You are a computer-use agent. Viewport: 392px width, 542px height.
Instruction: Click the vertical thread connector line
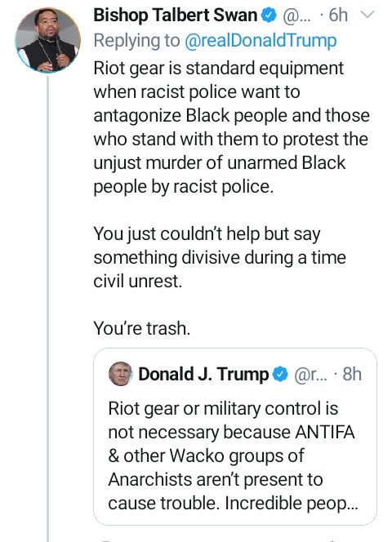pos(47,309)
